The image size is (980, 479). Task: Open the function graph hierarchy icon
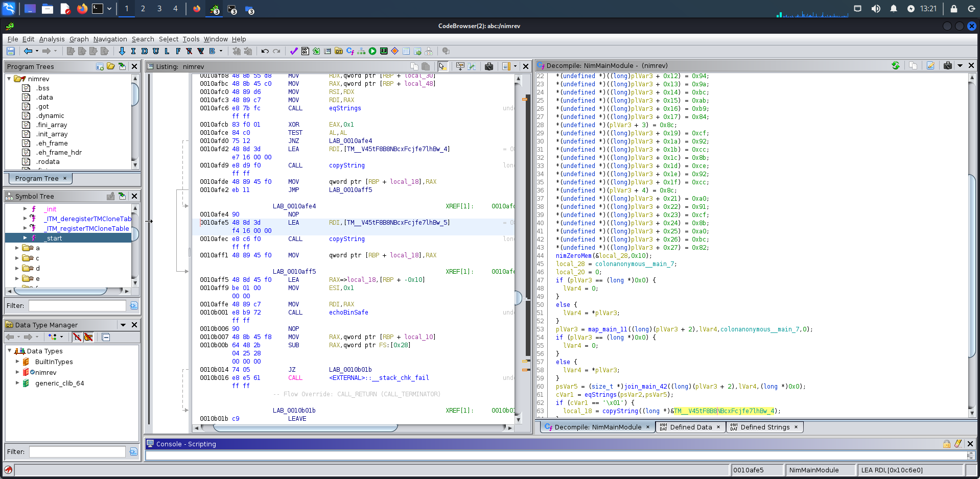point(361,51)
